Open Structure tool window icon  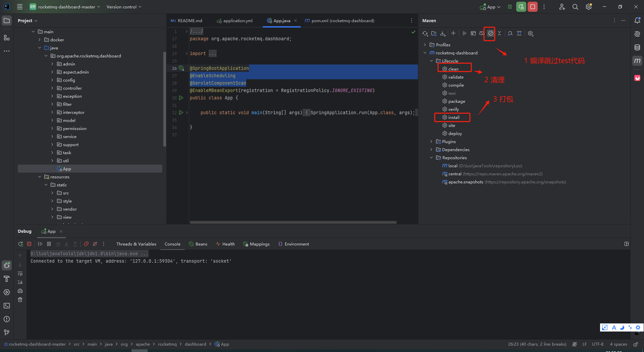7,38
